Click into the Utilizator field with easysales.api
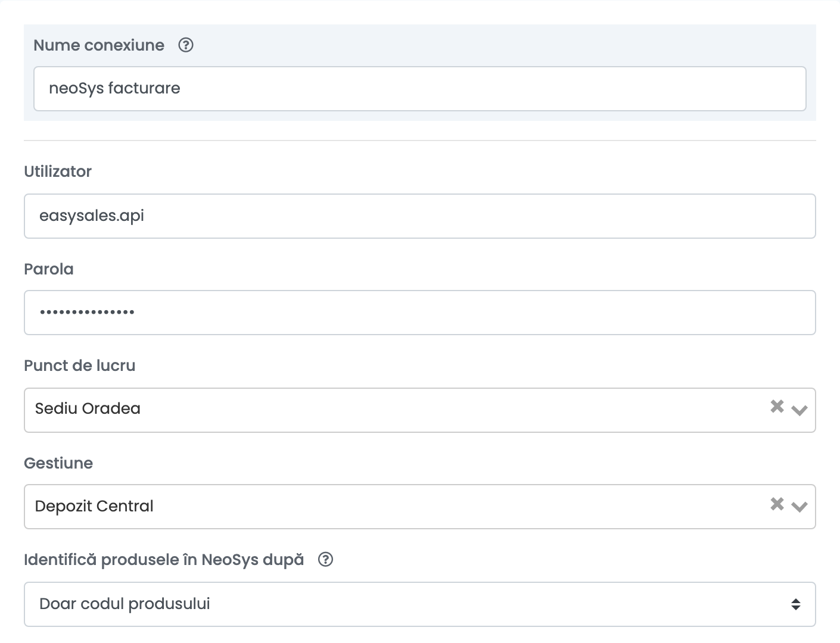The image size is (840, 643). click(420, 216)
